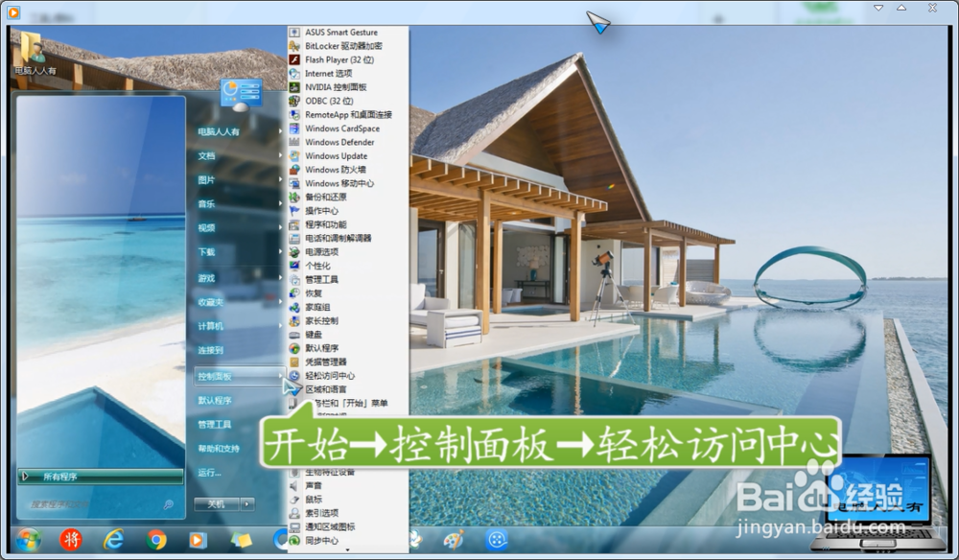Click 收藏夹 in Start menu
Image resolution: width=959 pixels, height=560 pixels.
pos(210,302)
